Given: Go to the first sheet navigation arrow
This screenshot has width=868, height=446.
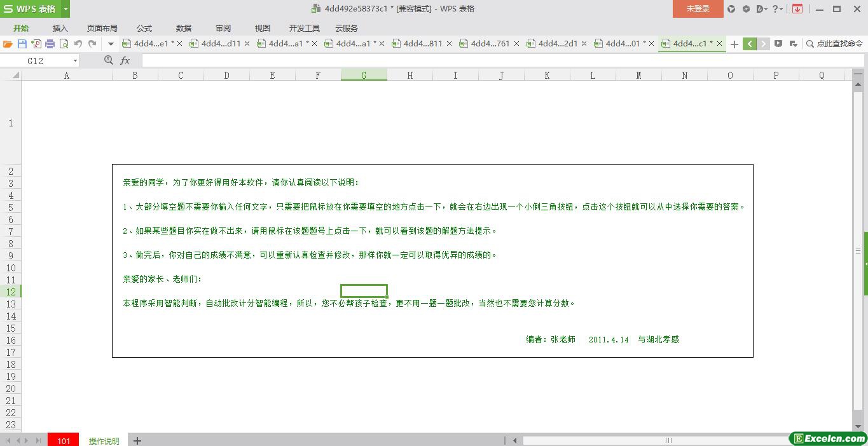Looking at the screenshot, I should 8,440.
